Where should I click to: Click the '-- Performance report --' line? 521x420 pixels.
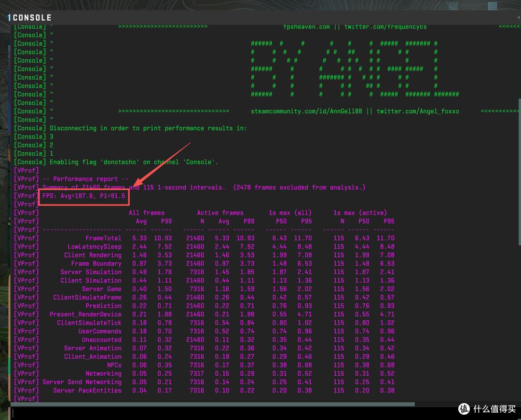pyautogui.click(x=86, y=179)
